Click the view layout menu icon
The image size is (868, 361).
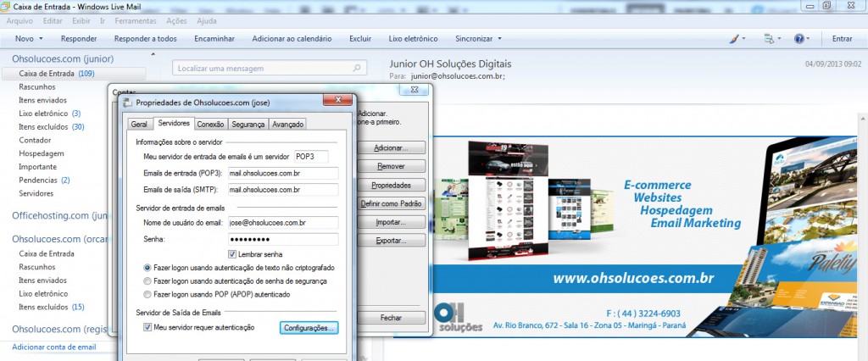(769, 39)
